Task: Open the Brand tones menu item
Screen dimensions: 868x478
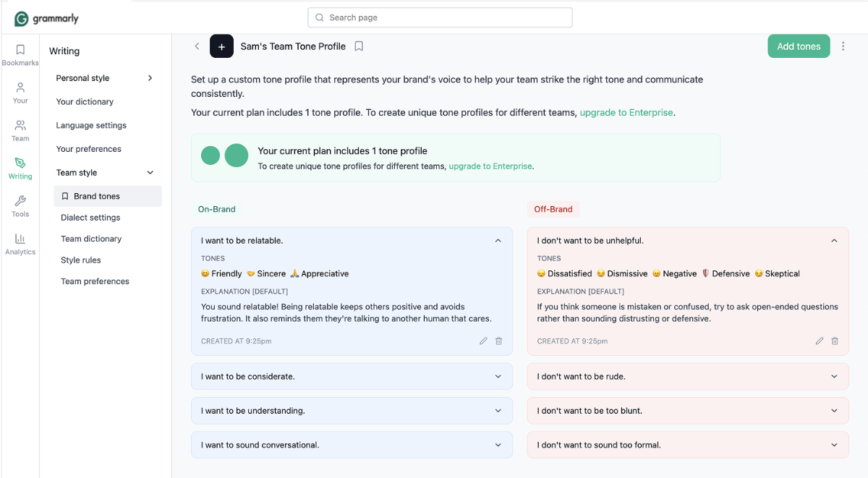Action: [97, 195]
